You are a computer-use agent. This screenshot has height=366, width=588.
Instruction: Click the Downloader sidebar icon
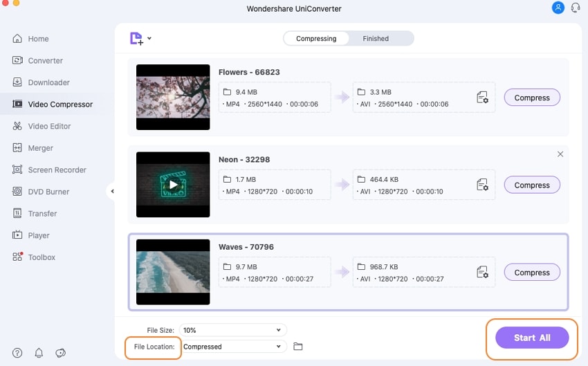(17, 82)
